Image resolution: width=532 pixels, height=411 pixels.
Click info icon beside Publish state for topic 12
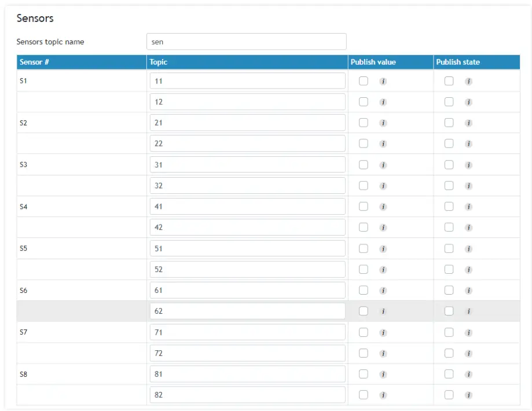point(469,102)
